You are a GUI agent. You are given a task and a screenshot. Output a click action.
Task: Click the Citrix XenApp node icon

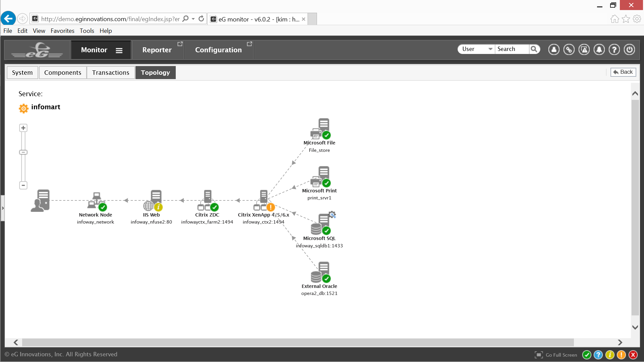coord(264,200)
